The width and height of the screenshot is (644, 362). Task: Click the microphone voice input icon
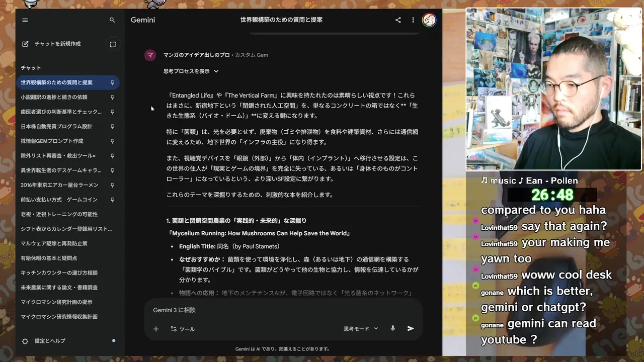(393, 328)
